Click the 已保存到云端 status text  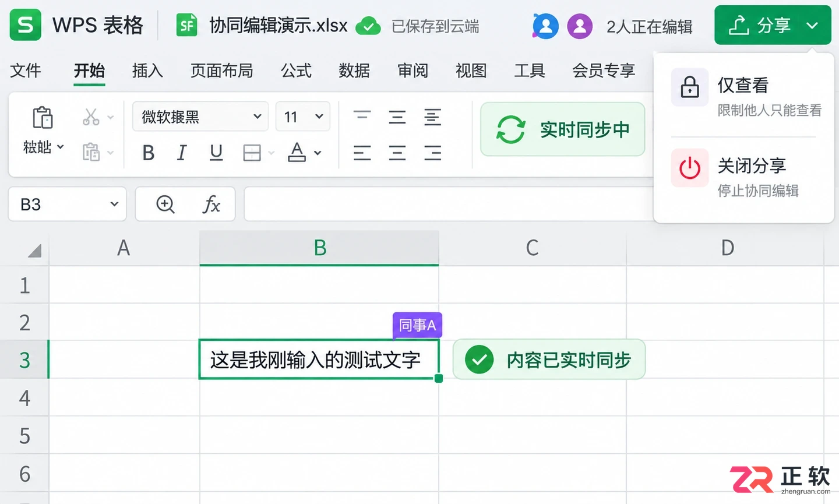coord(435,26)
